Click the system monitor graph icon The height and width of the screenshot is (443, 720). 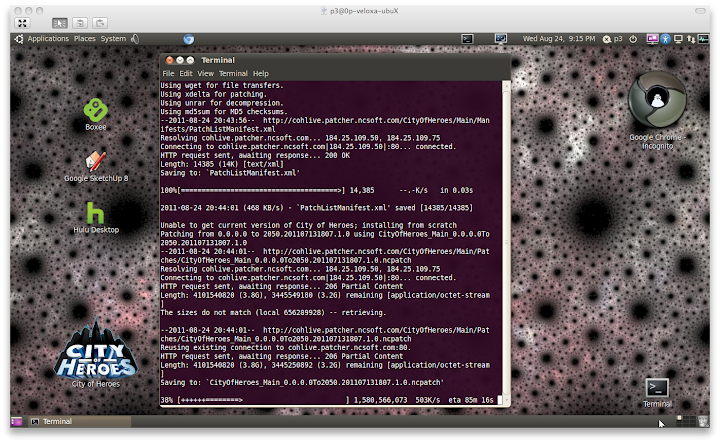coord(703,39)
